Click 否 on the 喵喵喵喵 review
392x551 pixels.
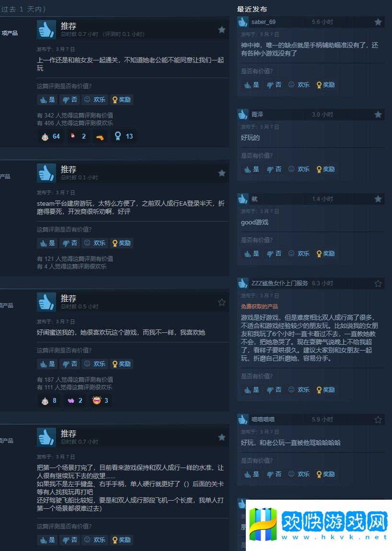click(x=274, y=474)
